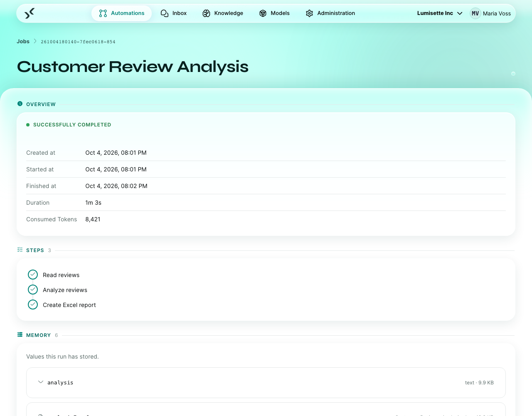532x416 pixels.
Task: Click the Started at timestamp value
Action: pos(116,169)
